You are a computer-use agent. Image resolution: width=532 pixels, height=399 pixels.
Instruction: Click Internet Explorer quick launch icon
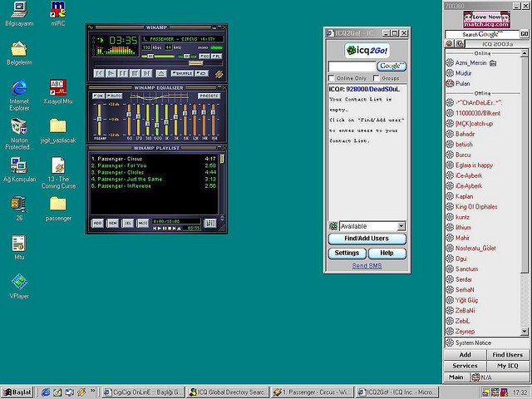(x=46, y=392)
